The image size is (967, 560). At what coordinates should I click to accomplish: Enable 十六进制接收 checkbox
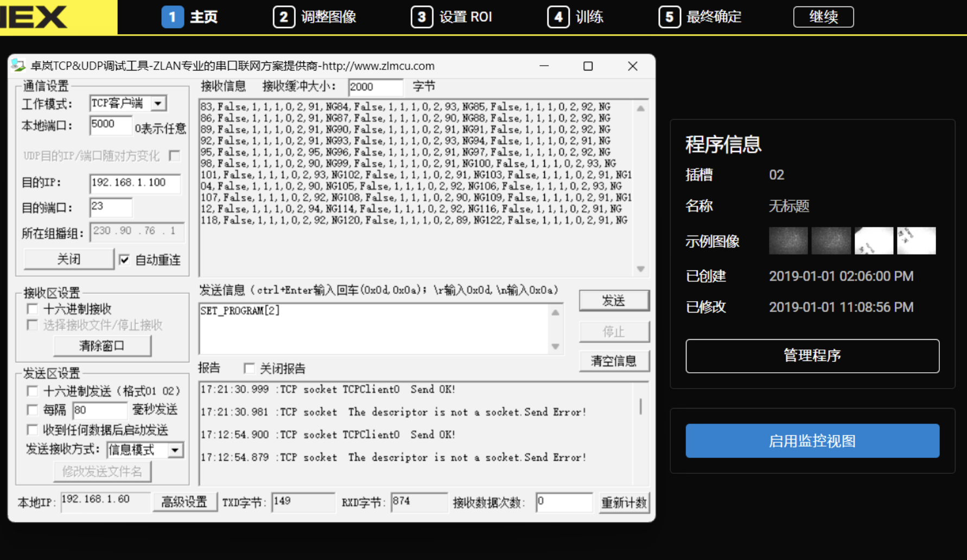coord(33,309)
